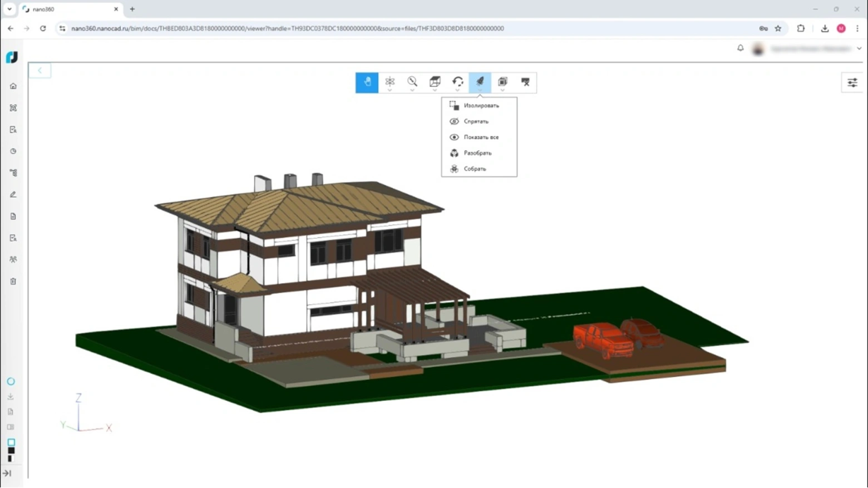Screen dimensions: 868x488
Task: Click 'Показать все' to show all objects
Action: tap(481, 137)
